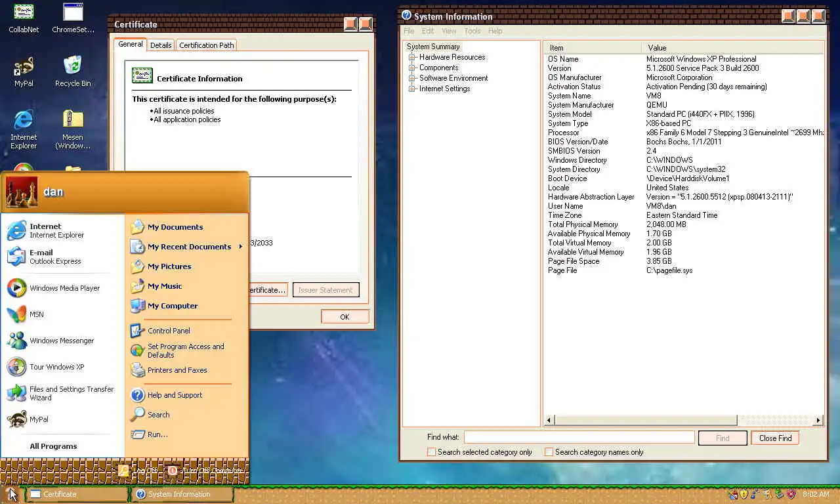Screen dimensions: 840x504
Task: Click the horizontal scrollbar right arrow
Action: coord(818,420)
